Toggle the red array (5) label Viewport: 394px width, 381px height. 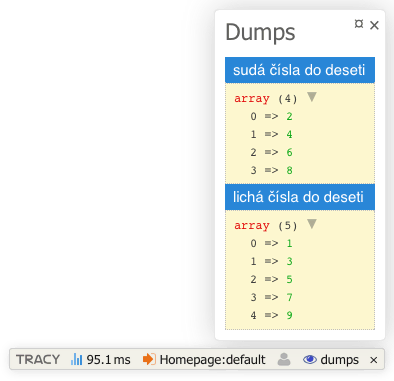coord(252,226)
